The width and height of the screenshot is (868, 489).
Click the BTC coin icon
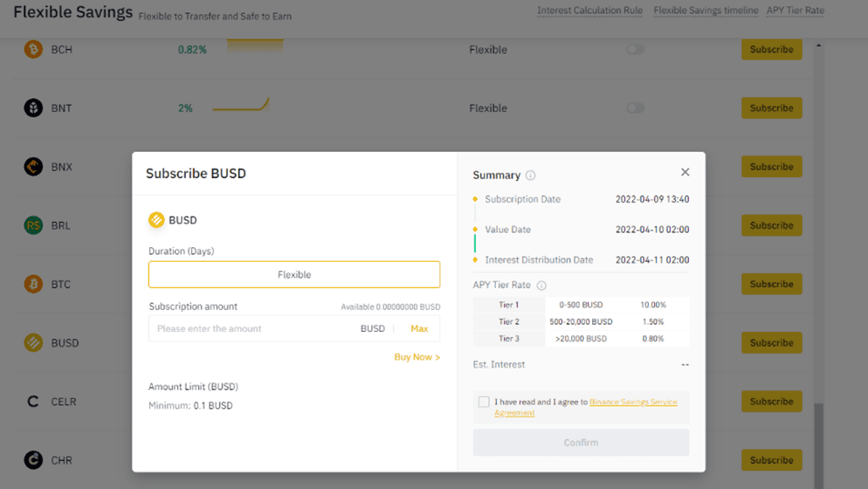33,284
